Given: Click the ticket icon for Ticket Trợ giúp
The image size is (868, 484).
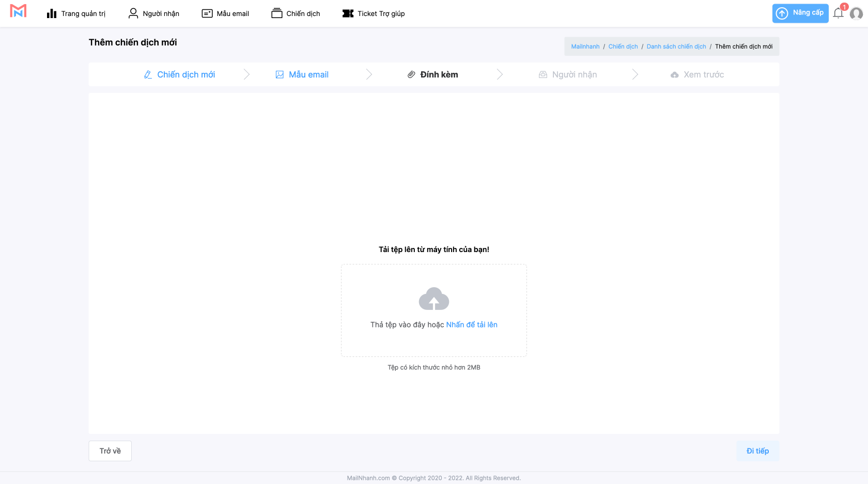Looking at the screenshot, I should (x=348, y=14).
